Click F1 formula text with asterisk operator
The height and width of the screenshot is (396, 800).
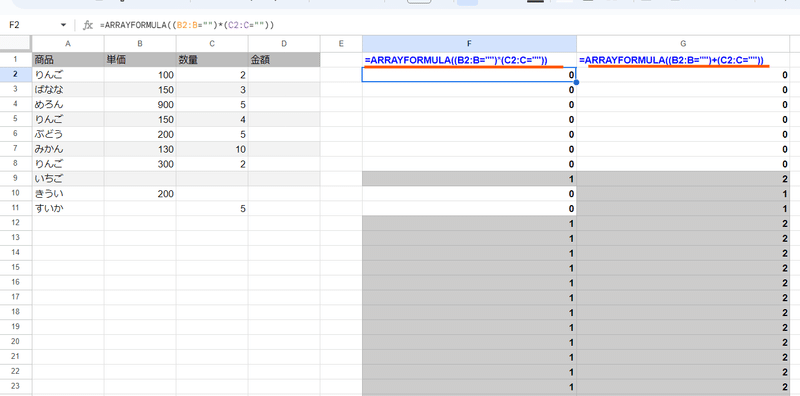[456, 60]
